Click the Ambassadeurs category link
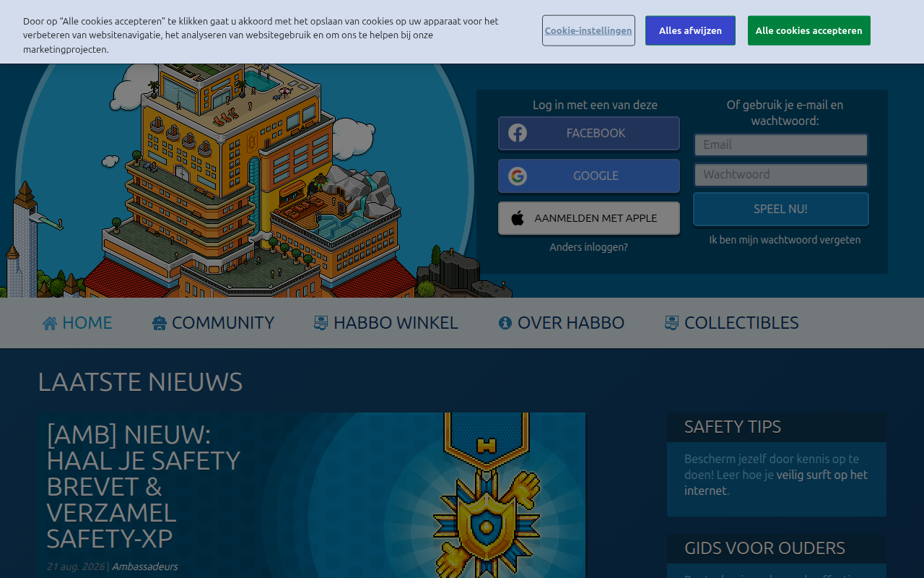This screenshot has width=924, height=578. 144,566
